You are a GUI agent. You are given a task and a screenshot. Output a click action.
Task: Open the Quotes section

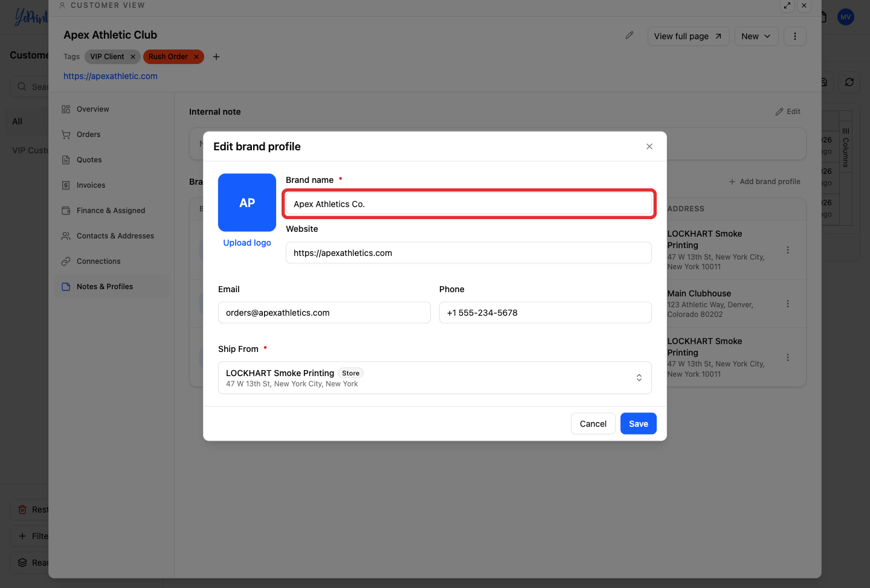(x=112, y=160)
